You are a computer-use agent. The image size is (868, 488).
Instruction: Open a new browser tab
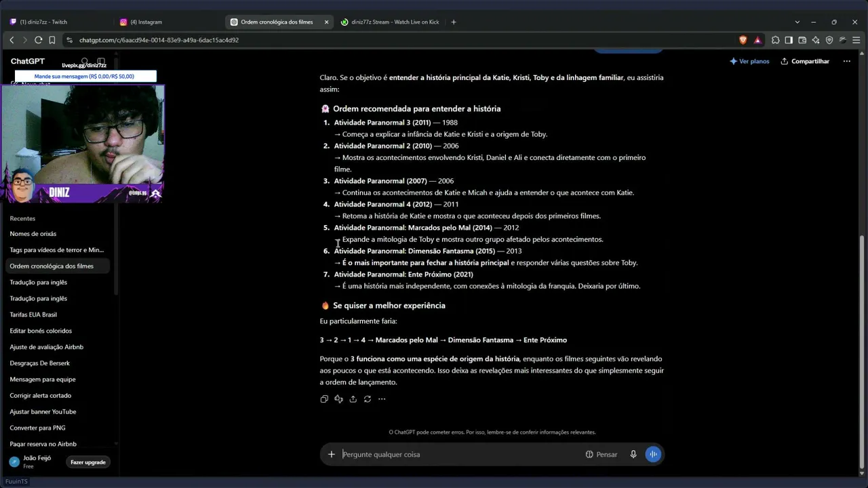coord(454,22)
